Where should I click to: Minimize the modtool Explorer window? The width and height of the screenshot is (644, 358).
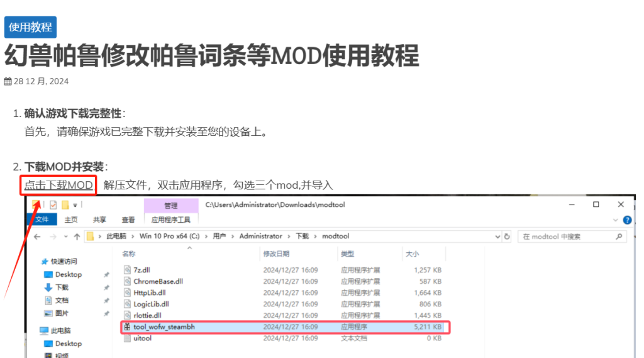[x=572, y=204]
